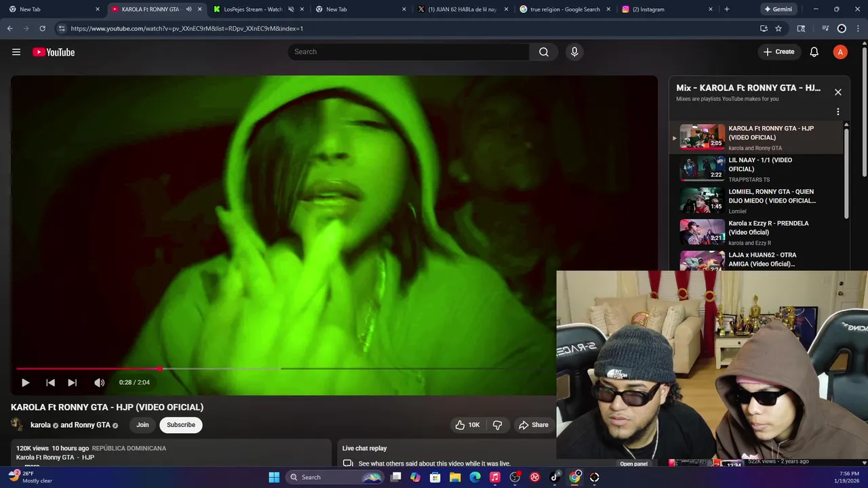Open Chrome profile avatar
The width and height of the screenshot is (868, 488).
click(842, 28)
